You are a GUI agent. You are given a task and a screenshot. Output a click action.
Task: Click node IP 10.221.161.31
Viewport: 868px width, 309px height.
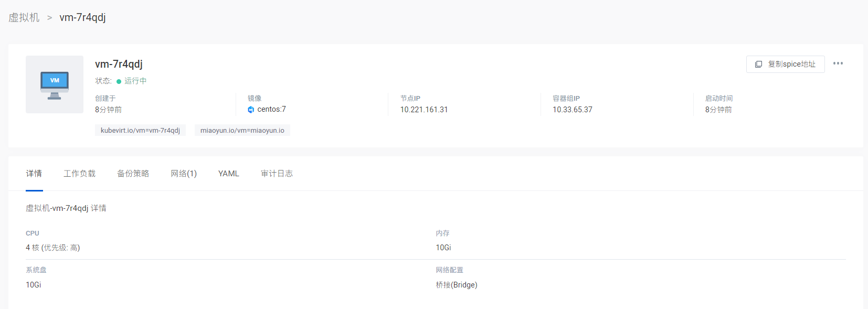pyautogui.click(x=424, y=110)
